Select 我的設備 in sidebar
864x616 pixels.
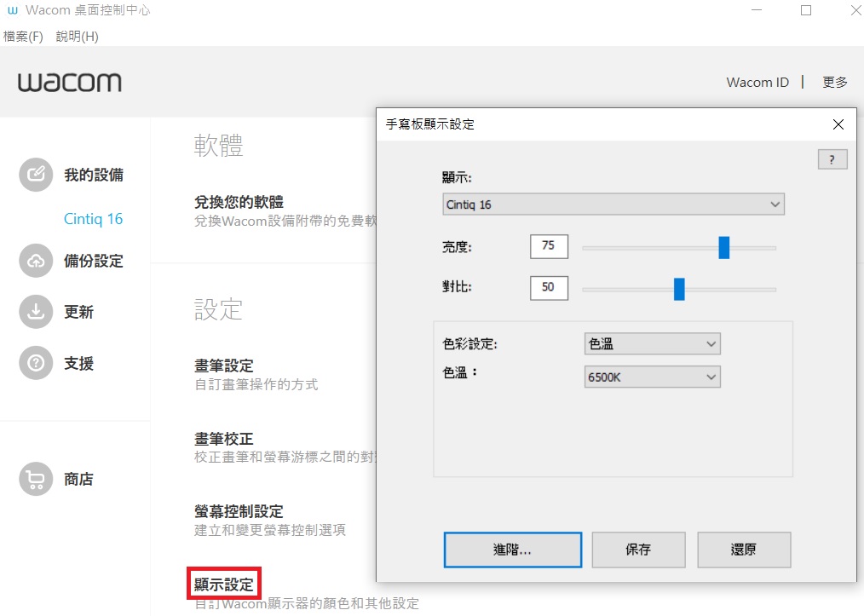tap(94, 175)
